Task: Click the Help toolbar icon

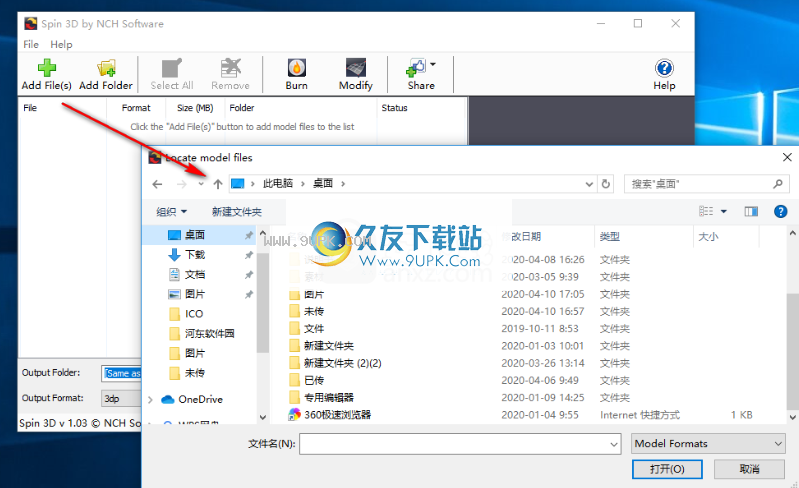Action: (664, 68)
